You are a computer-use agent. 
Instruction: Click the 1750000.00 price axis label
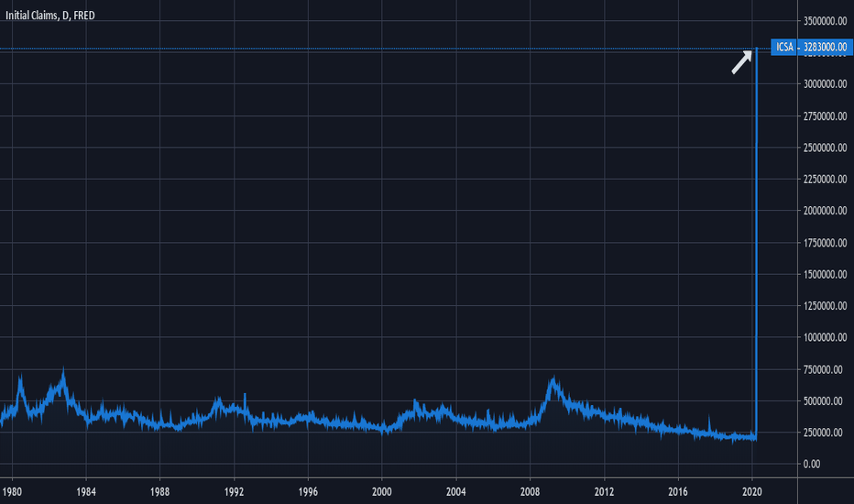(825, 243)
